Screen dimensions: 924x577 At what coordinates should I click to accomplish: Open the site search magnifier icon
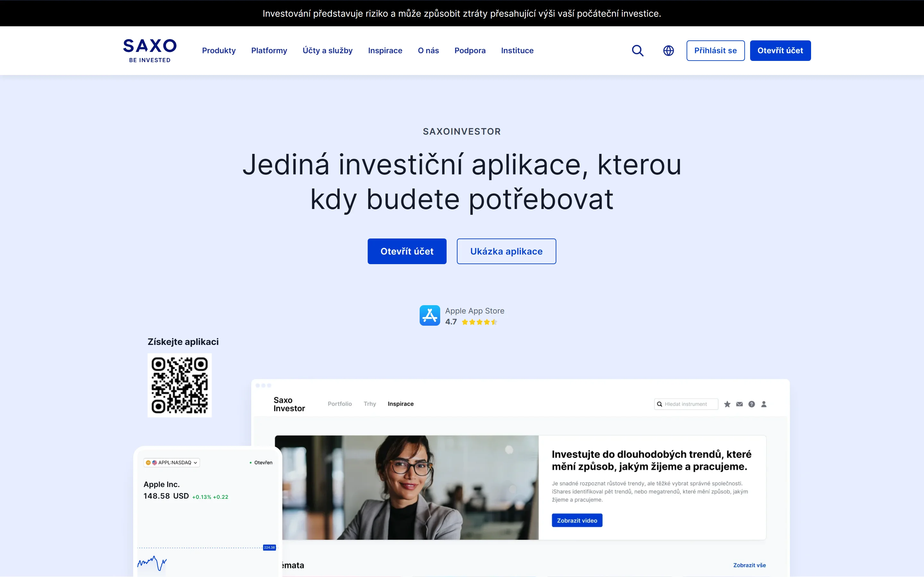637,50
